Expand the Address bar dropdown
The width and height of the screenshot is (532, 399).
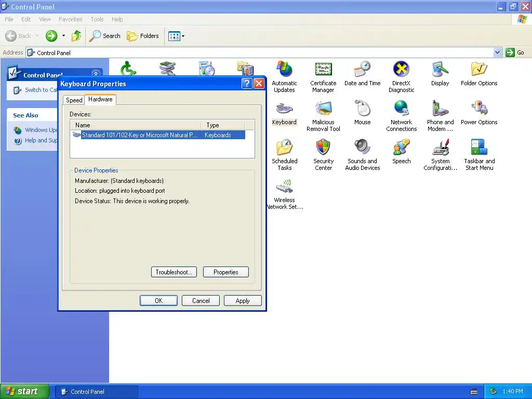coord(497,52)
